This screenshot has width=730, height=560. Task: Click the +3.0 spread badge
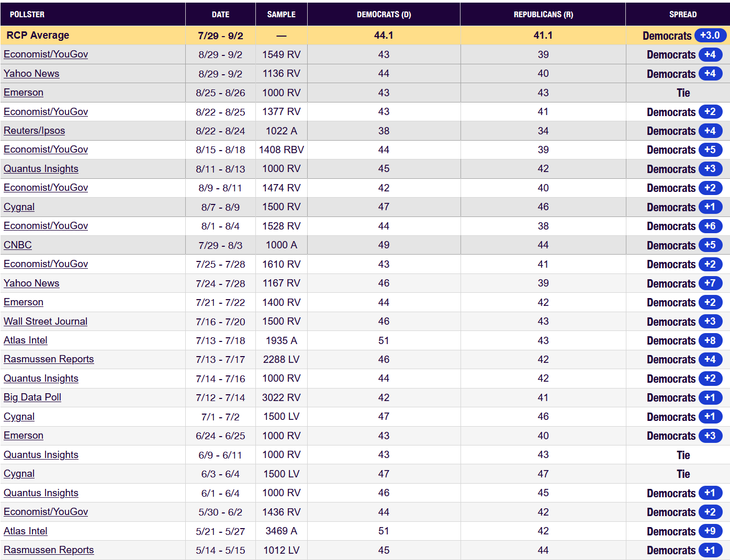pyautogui.click(x=710, y=36)
